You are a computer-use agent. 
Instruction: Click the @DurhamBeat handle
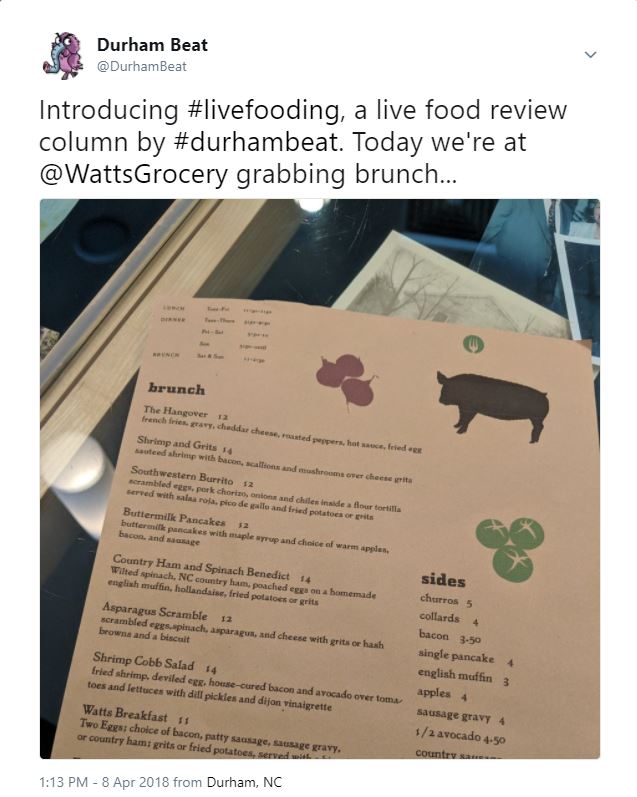point(141,66)
